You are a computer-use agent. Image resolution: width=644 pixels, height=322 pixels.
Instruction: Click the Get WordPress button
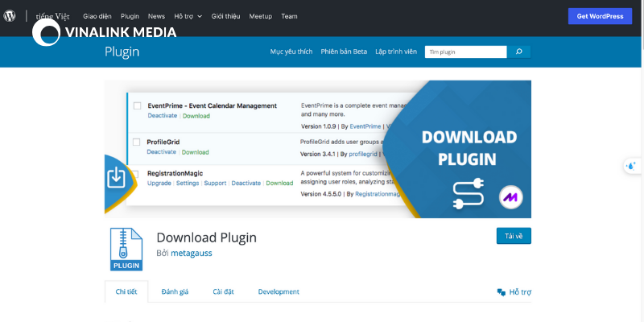(x=600, y=16)
